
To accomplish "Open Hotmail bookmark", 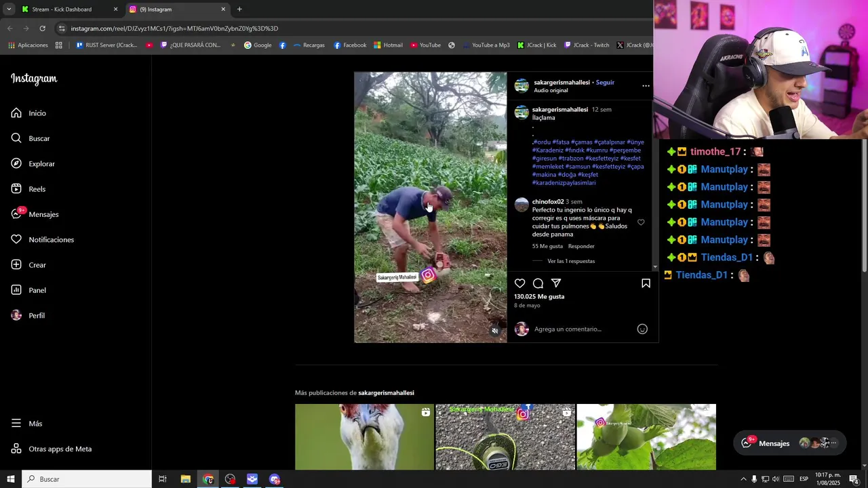I will coord(388,45).
